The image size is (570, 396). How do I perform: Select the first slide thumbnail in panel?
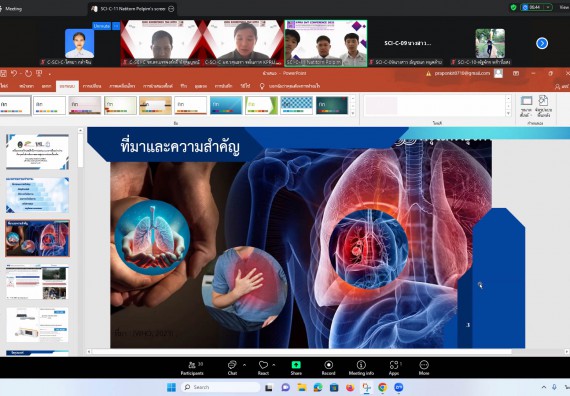pyautogui.click(x=37, y=152)
